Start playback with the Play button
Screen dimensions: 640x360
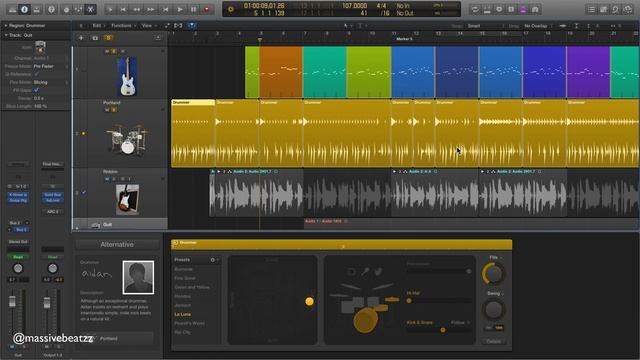(x=180, y=9)
